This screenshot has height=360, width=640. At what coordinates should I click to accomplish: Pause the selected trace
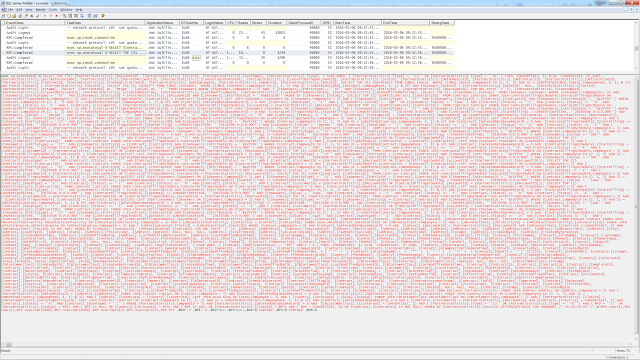pyautogui.click(x=51, y=16)
